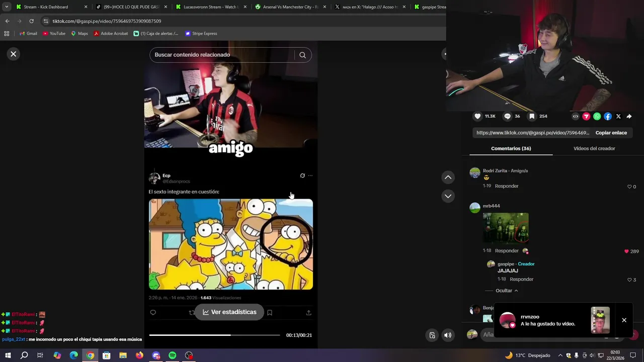Share the video via X icon
The height and width of the screenshot is (362, 644).
[618, 116]
